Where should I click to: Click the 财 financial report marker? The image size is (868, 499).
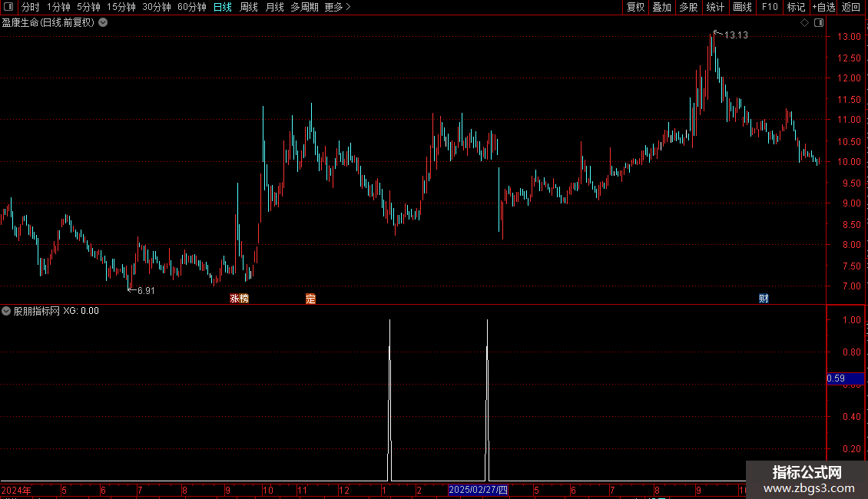pos(764,299)
